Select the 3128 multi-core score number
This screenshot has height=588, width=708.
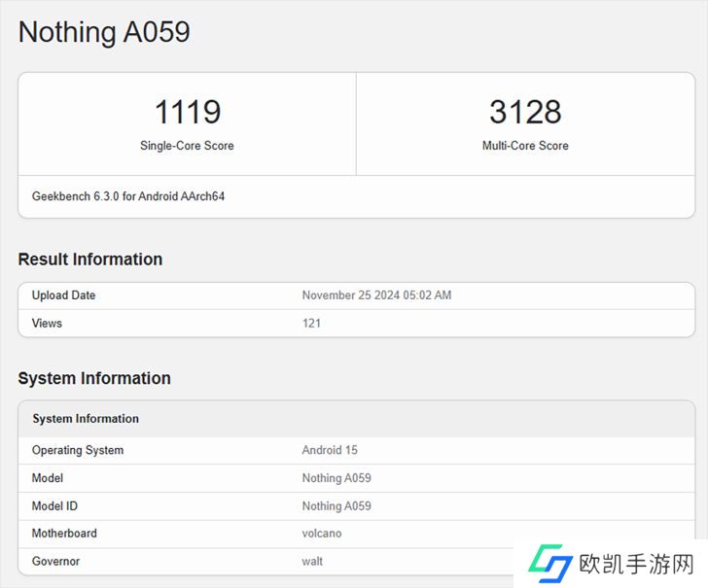[x=525, y=112]
